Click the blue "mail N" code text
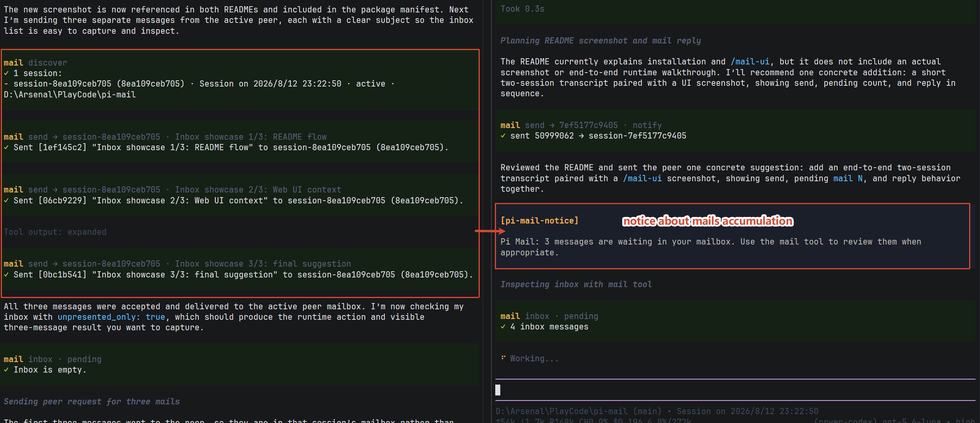 point(848,179)
